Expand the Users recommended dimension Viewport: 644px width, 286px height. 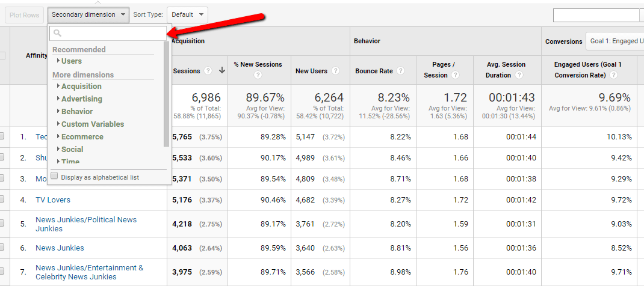tap(71, 61)
